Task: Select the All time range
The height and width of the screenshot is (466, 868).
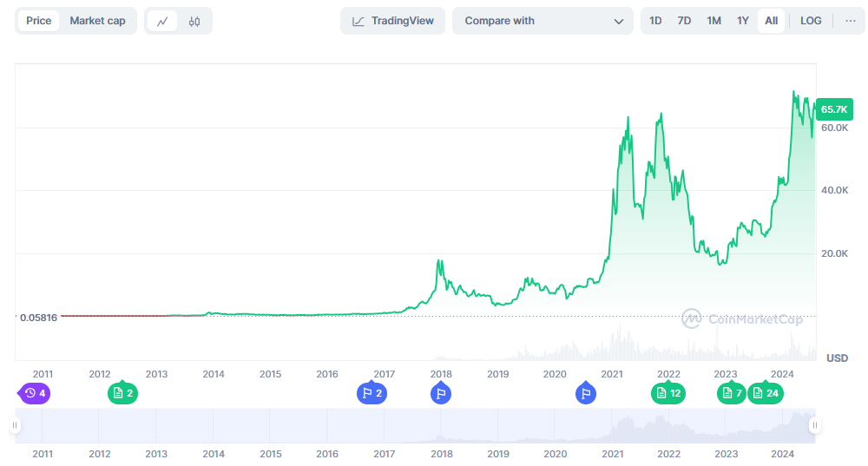Action: pyautogui.click(x=771, y=21)
